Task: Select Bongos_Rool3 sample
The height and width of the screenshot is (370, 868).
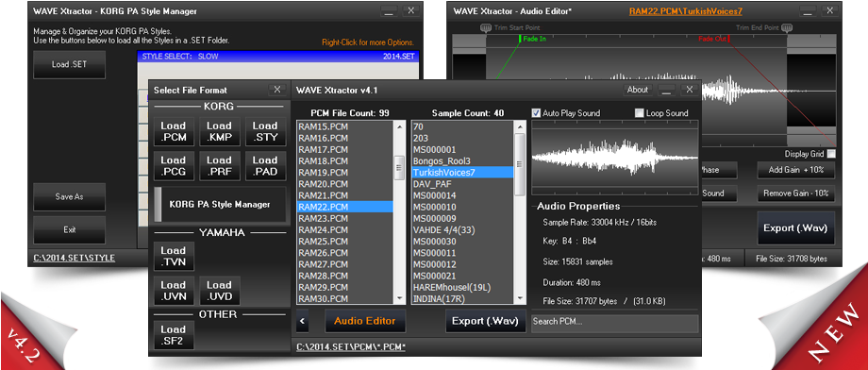Action: click(462, 160)
